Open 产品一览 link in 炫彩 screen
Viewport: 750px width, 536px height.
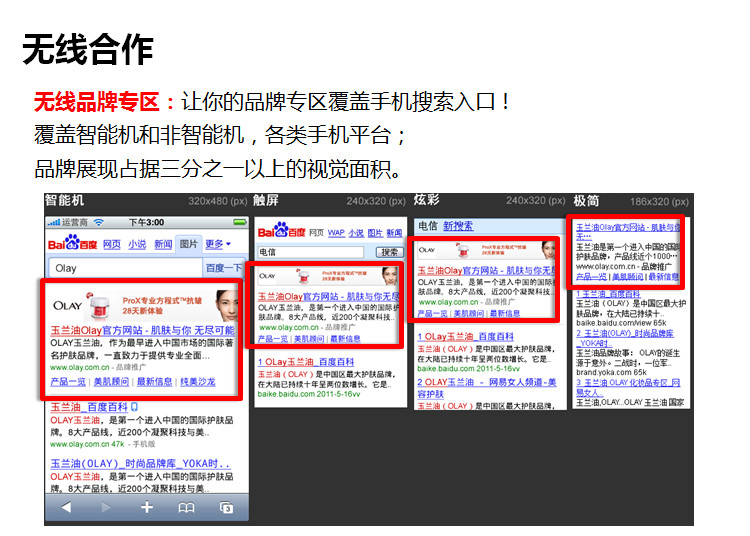pyautogui.click(x=432, y=313)
